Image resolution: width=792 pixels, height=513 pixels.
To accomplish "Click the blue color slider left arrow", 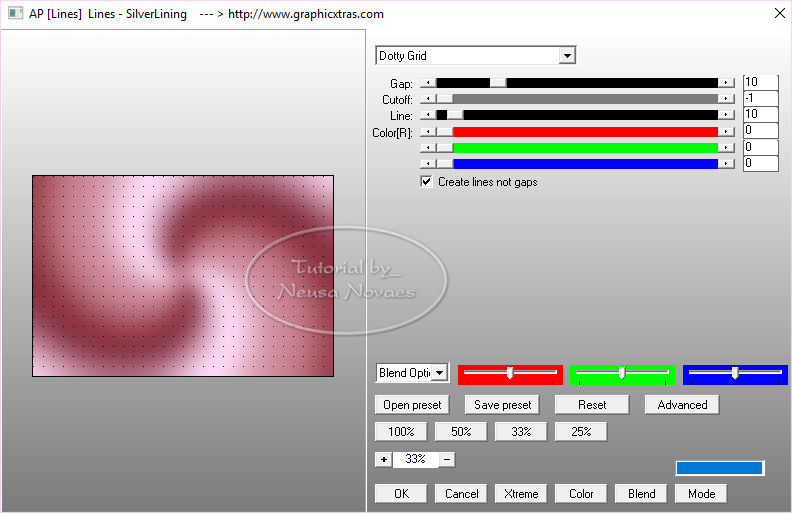I will [x=428, y=164].
